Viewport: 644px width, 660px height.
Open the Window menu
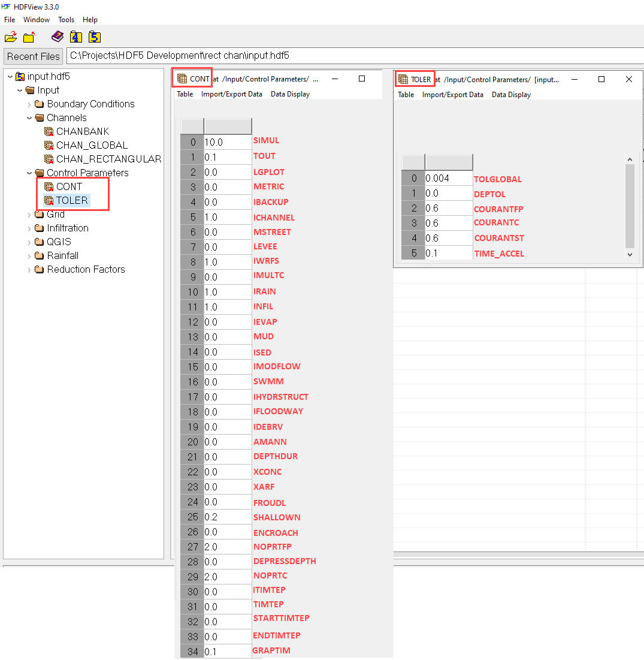(37, 20)
